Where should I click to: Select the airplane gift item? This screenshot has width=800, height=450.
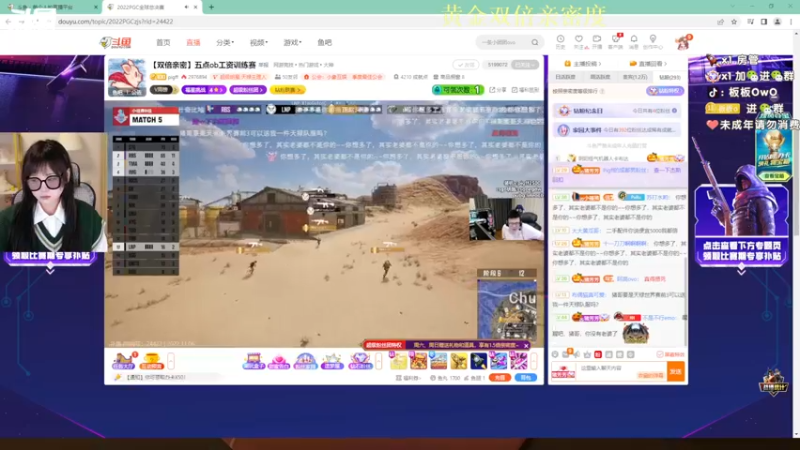point(438,361)
